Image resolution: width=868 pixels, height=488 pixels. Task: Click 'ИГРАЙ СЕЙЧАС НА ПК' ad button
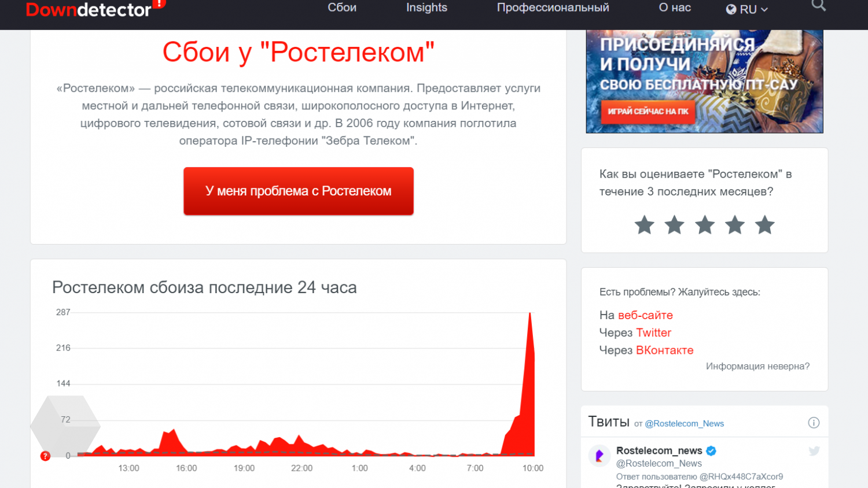(x=648, y=111)
